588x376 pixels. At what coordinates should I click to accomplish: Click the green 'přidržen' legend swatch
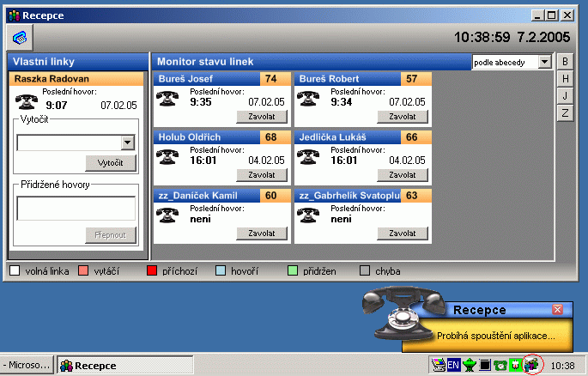[293, 270]
